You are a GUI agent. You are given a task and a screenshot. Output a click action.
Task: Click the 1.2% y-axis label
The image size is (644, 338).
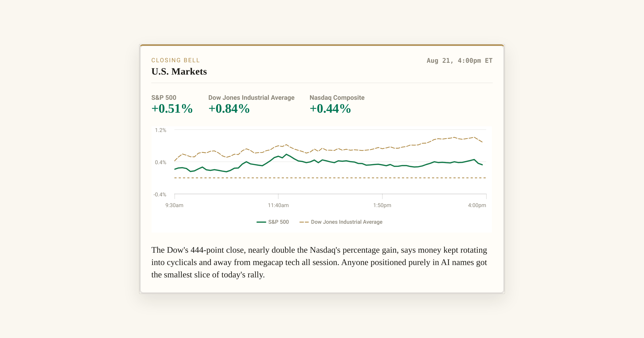(161, 130)
